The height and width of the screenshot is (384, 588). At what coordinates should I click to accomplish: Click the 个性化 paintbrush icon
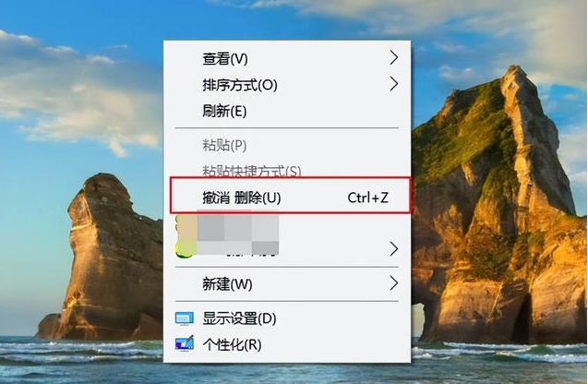tap(185, 343)
